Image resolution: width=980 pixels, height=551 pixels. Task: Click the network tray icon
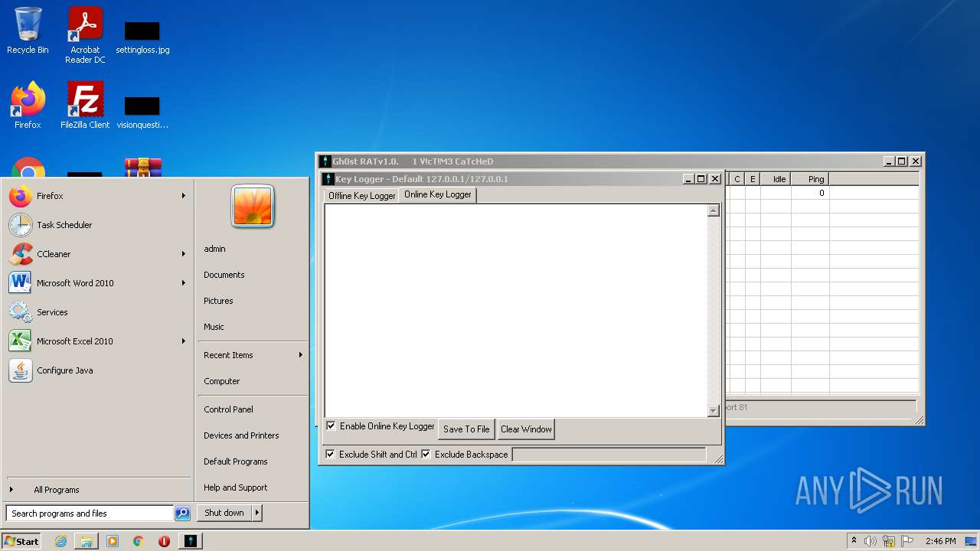889,541
